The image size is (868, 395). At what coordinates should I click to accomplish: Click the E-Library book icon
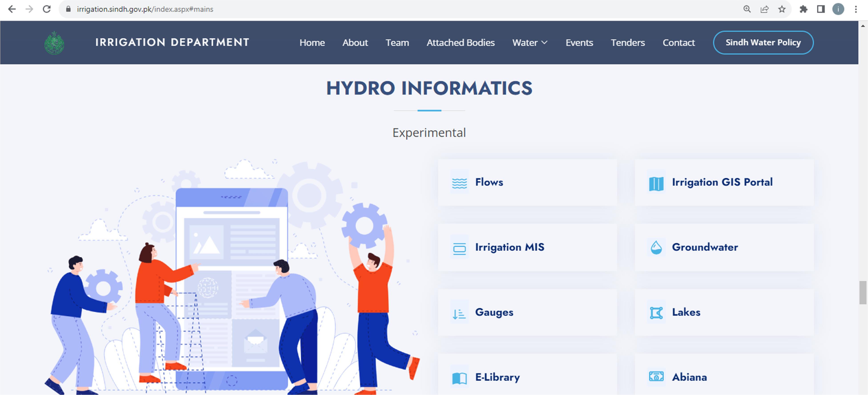pyautogui.click(x=459, y=378)
